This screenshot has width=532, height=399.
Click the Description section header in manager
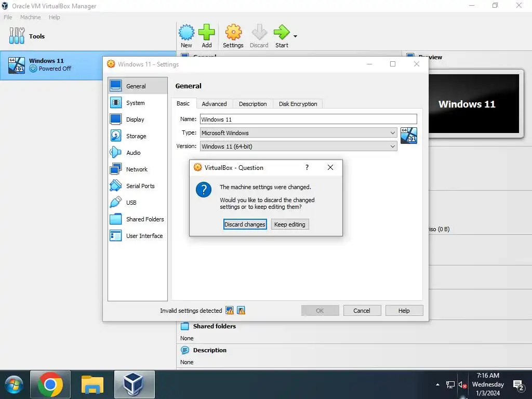[x=210, y=350]
